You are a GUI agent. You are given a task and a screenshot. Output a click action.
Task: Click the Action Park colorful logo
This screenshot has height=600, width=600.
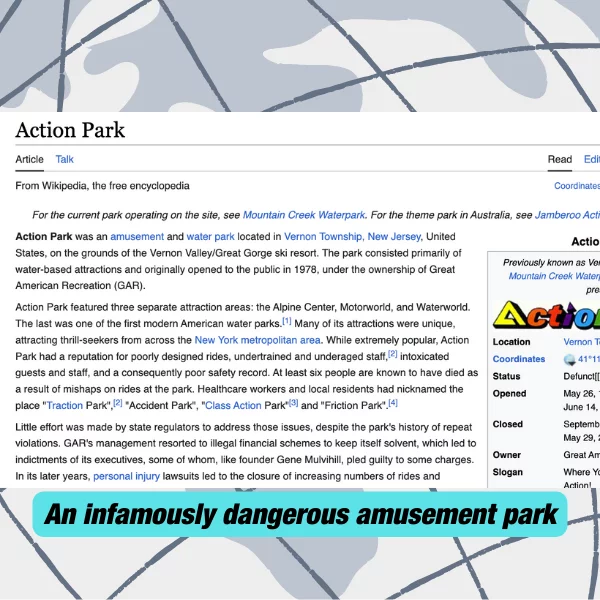click(x=546, y=315)
